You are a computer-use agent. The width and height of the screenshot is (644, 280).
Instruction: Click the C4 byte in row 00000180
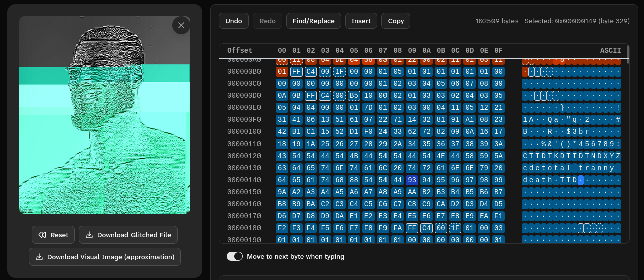426,228
